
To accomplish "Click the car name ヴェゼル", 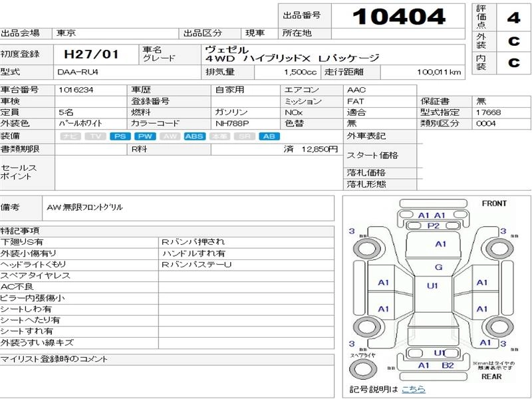I will [x=227, y=50].
